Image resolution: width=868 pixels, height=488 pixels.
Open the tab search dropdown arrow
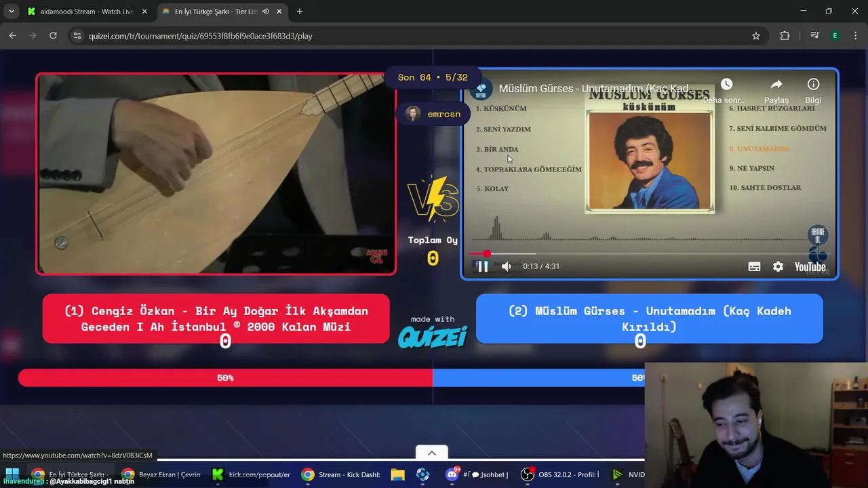point(12,12)
